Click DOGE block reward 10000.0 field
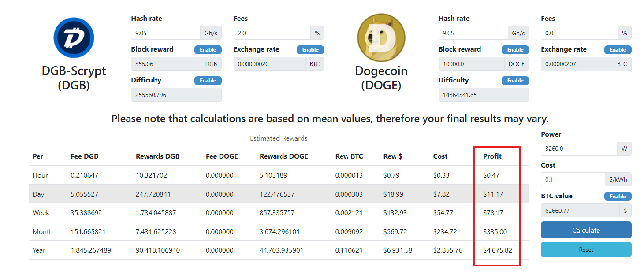 [x=471, y=64]
